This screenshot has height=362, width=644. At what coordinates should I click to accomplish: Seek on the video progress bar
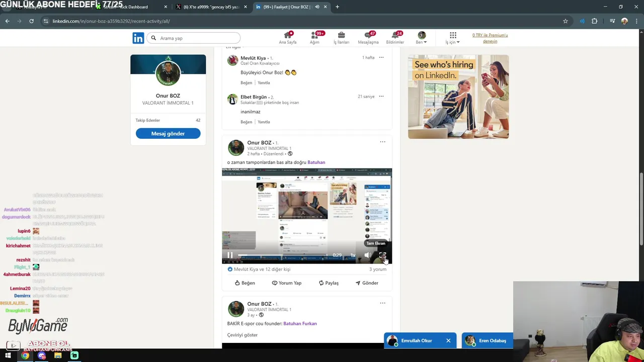283,255
